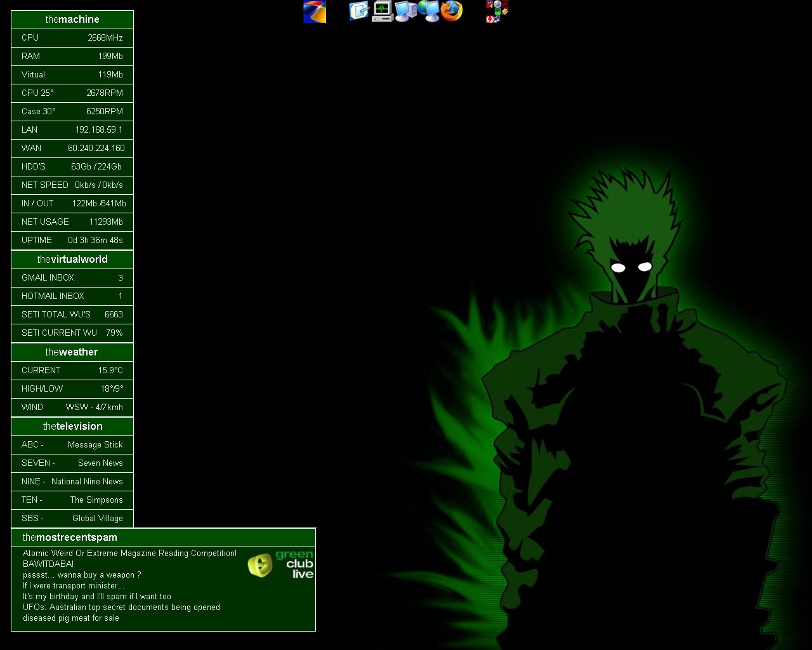
Task: Click the red calendar tray icon showing 23
Action: [x=505, y=4]
